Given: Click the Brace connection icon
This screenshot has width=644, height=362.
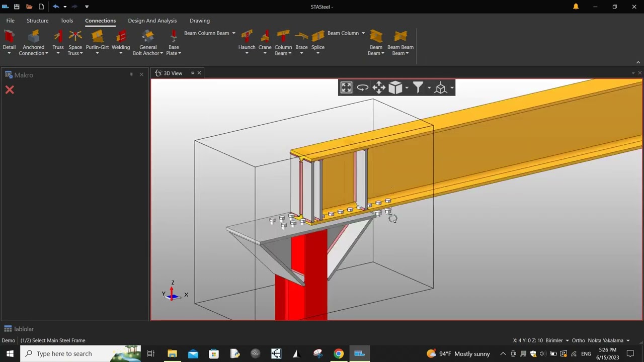Looking at the screenshot, I should coord(301,36).
